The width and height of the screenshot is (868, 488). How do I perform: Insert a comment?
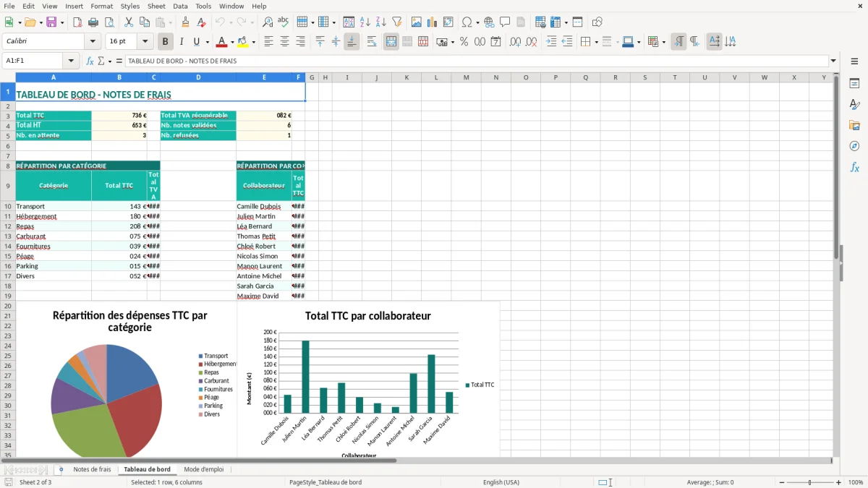(x=505, y=22)
